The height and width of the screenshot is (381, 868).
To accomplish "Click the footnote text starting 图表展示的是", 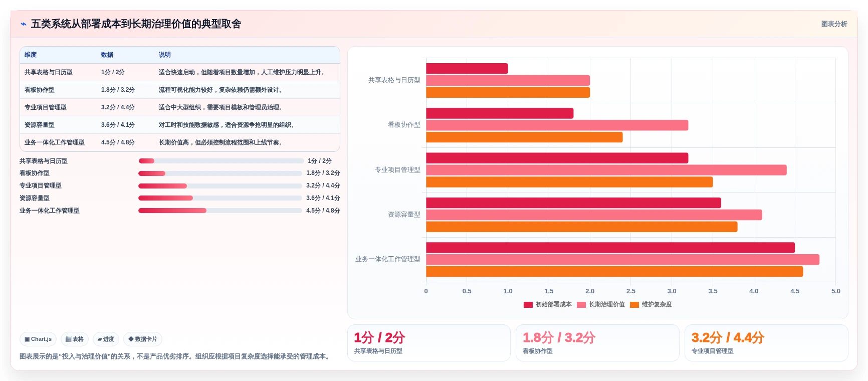I will 175,356.
